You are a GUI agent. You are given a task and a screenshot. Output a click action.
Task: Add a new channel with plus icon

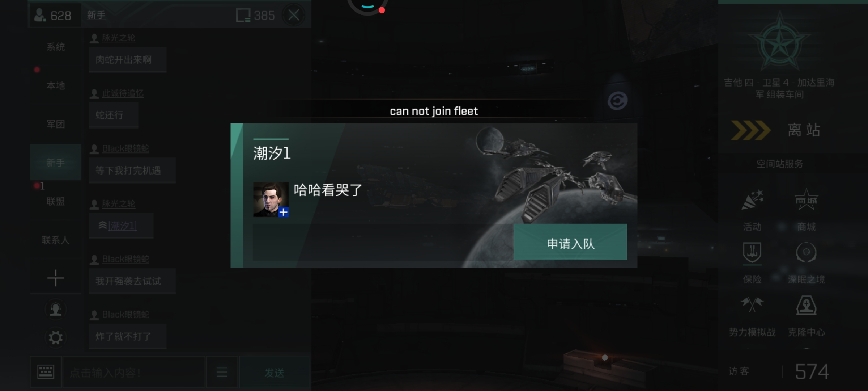(56, 278)
